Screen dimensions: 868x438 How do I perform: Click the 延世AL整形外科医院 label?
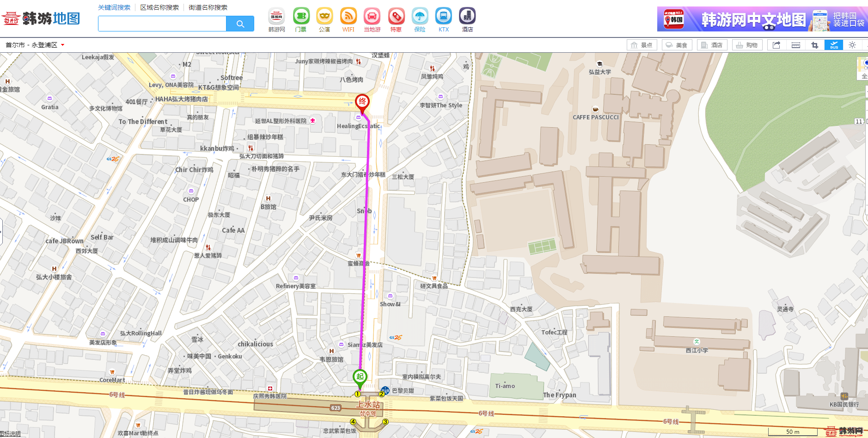[x=281, y=121]
